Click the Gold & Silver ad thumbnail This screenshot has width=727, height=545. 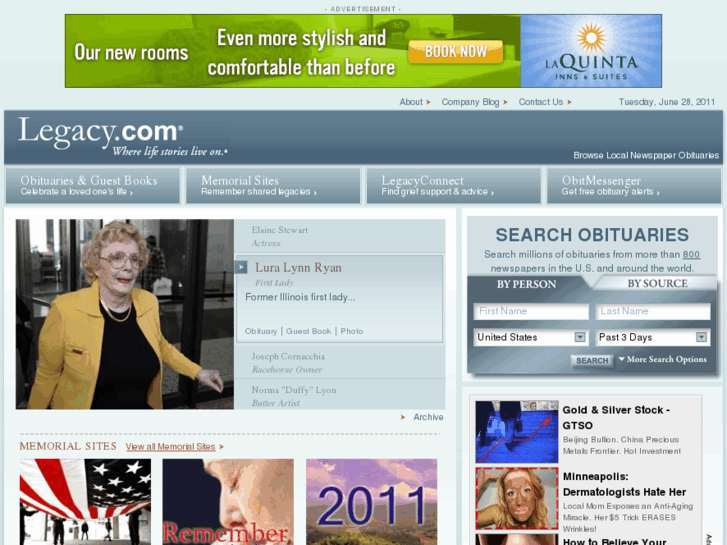tap(517, 432)
